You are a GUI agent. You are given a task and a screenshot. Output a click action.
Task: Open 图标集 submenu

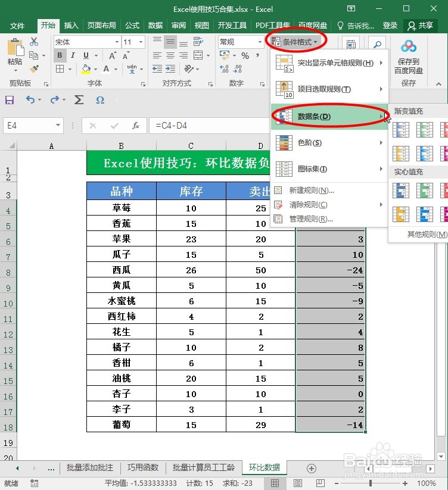329,169
